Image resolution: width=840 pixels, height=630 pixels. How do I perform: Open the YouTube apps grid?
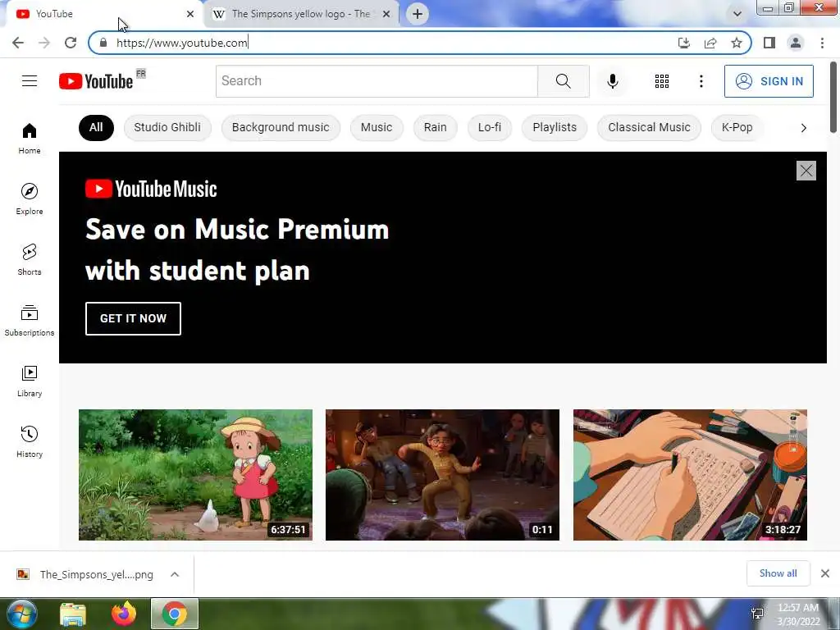662,81
